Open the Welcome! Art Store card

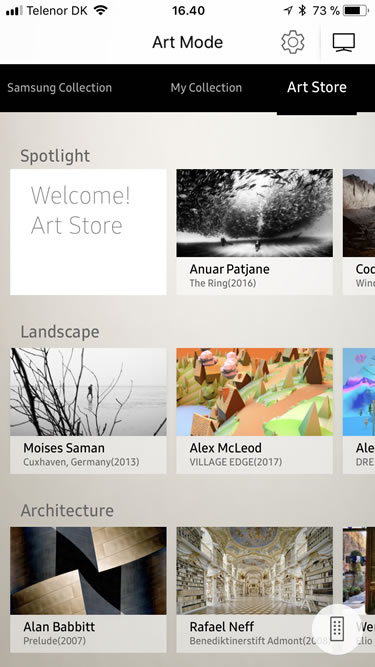click(x=88, y=232)
